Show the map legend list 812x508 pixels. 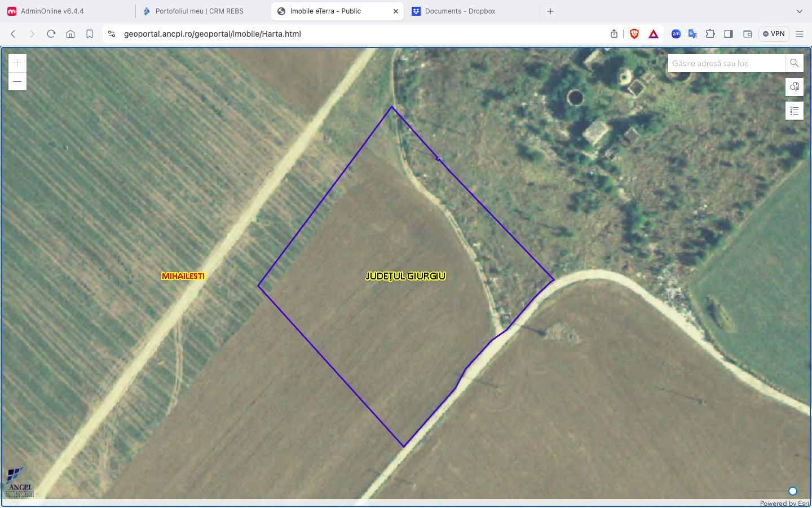795,111
